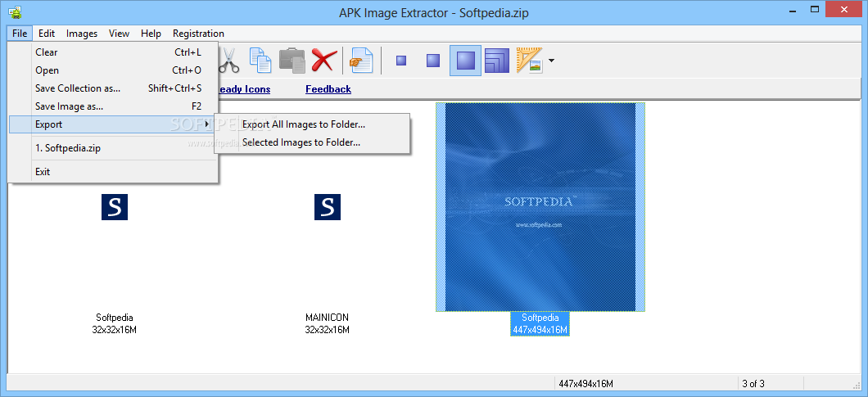The image size is (868, 397).
Task: Choose Export All Images to Folder...
Action: [312, 124]
